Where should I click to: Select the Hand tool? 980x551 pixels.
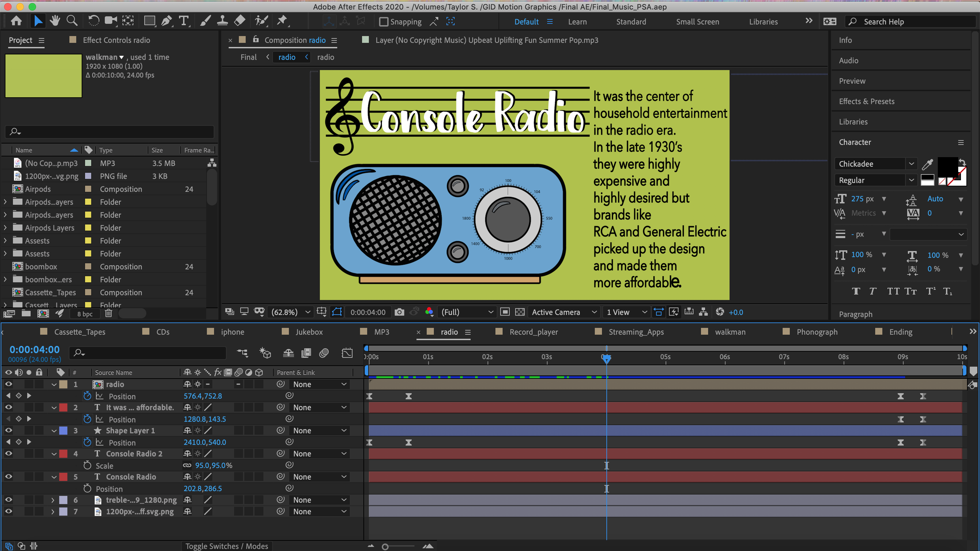pos(55,21)
